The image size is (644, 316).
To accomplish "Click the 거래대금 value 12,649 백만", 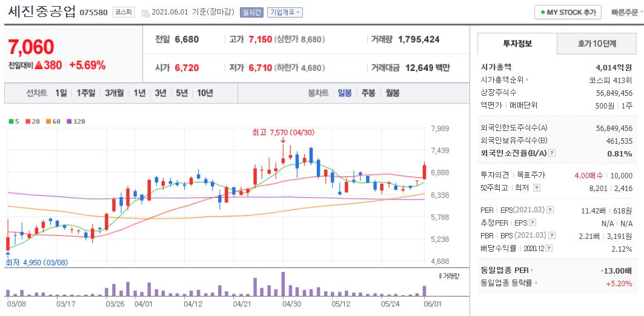I will click(x=427, y=68).
